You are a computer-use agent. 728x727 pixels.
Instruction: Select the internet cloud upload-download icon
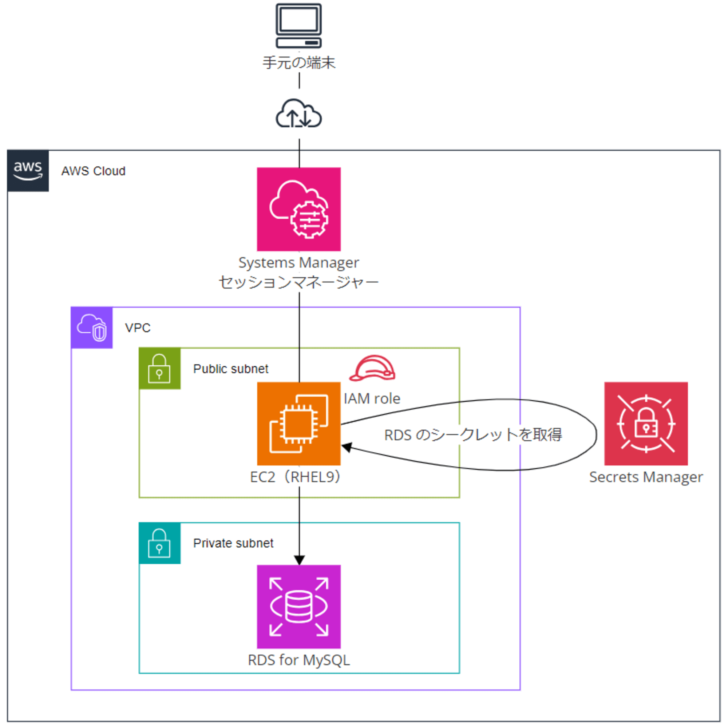(298, 113)
